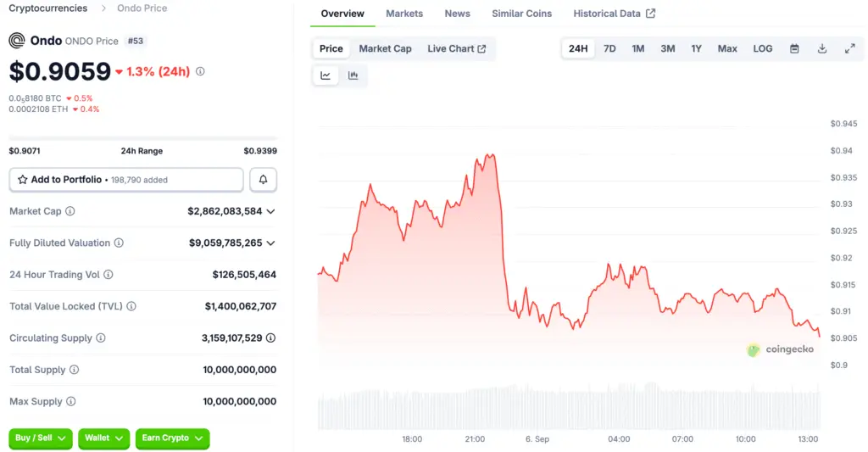Click external link icon on Live Chart
Screen dimensions: 868x452
click(481, 48)
